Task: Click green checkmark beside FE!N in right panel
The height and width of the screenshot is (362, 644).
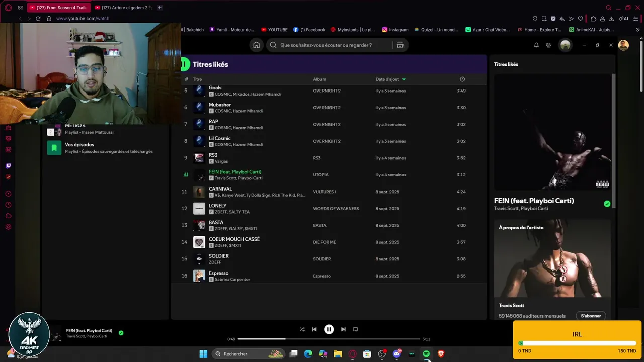Action: tap(607, 204)
